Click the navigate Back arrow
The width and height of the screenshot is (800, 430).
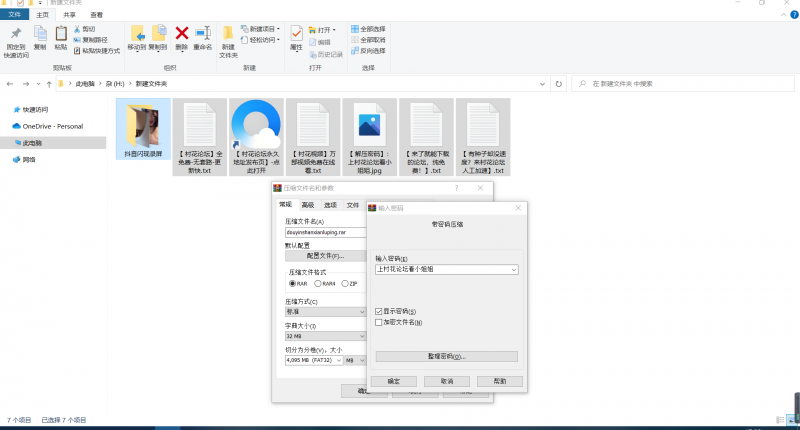[9, 84]
